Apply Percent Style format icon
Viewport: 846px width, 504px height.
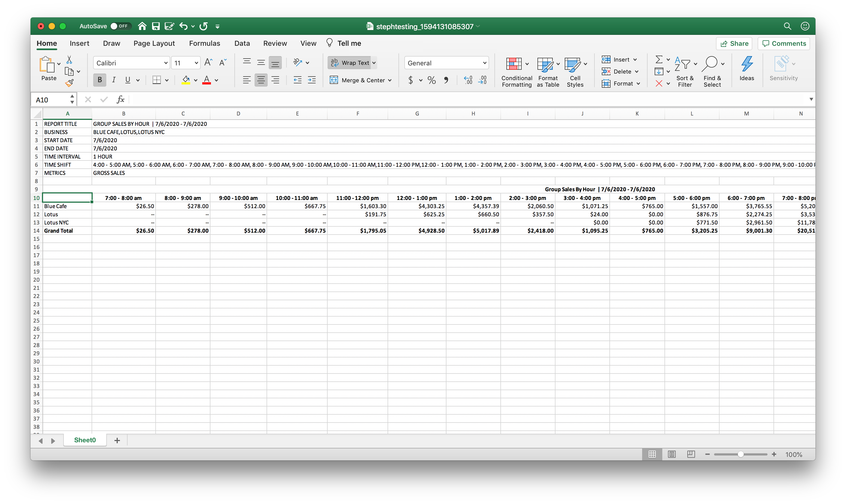(431, 80)
